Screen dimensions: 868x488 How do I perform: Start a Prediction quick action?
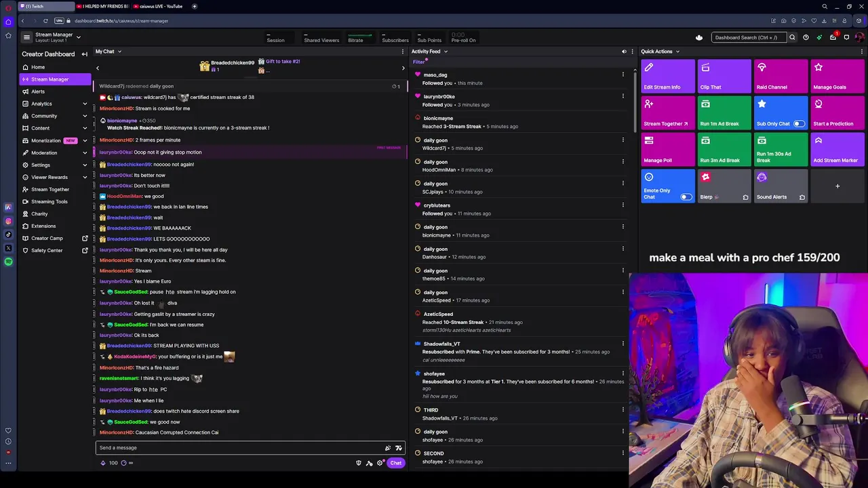pyautogui.click(x=837, y=113)
